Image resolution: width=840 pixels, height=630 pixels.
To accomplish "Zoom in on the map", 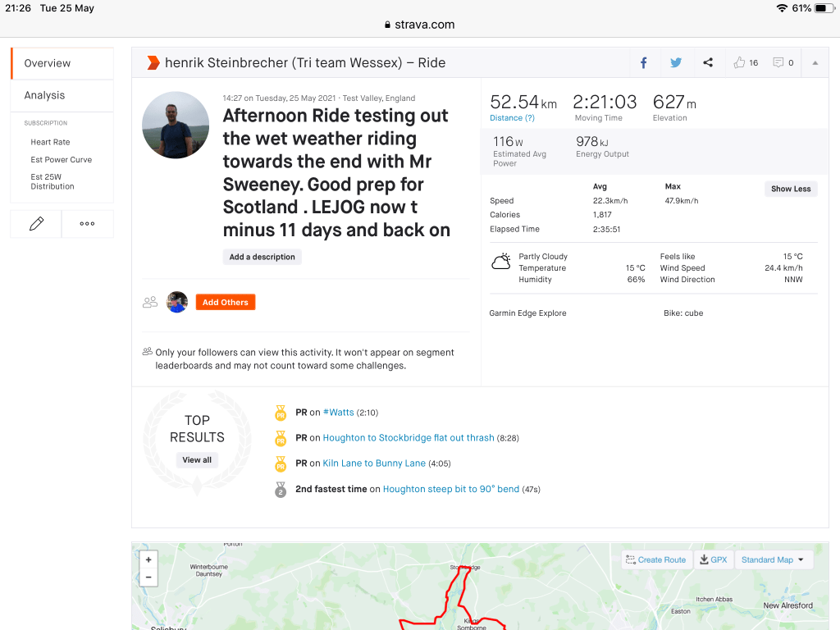I will point(148,560).
